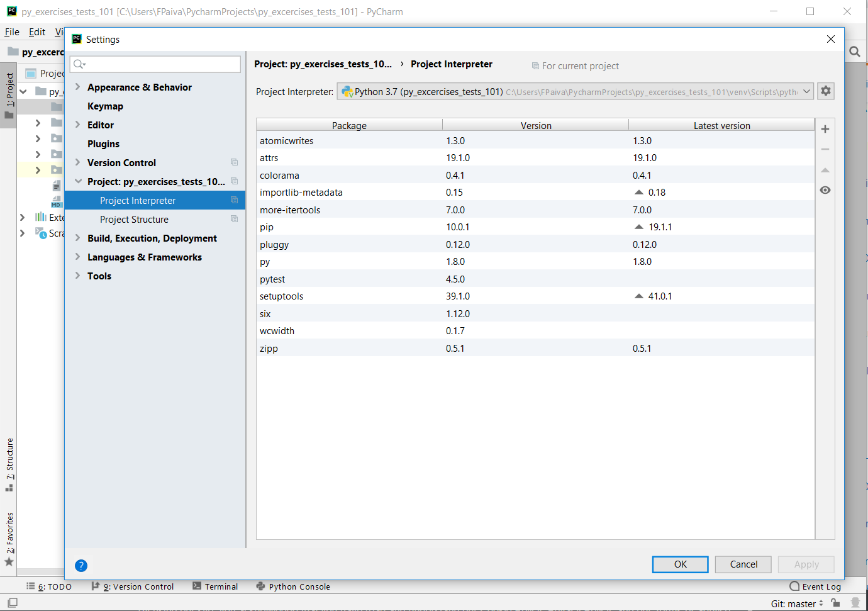Select Project Interpreter in settings tree
Image resolution: width=868 pixels, height=611 pixels.
[155, 200]
